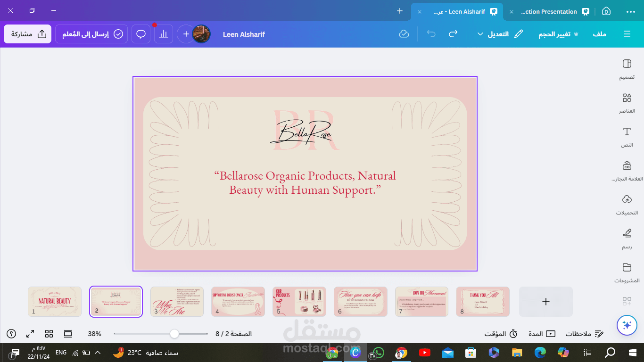Enter fullscreen presentation mode

(x=30, y=334)
